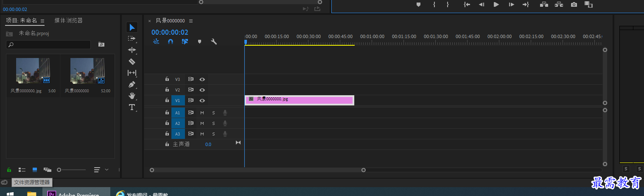
Task: Step back one frame
Action: coord(482,4)
